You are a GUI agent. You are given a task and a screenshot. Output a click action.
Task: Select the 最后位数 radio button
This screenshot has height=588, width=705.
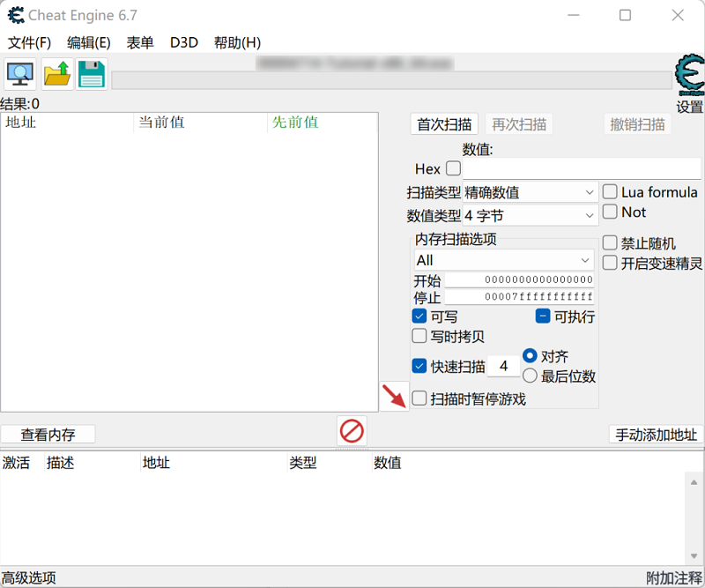[530, 375]
